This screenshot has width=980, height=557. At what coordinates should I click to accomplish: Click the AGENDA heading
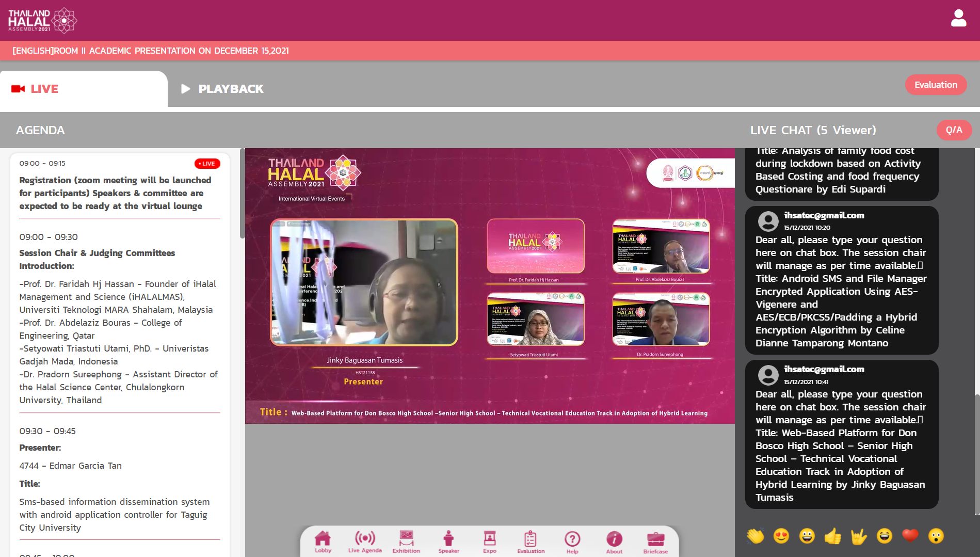pos(40,130)
